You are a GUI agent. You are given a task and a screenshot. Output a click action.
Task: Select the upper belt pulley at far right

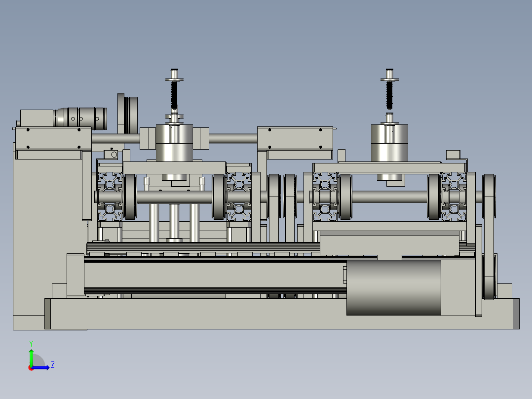(x=489, y=196)
